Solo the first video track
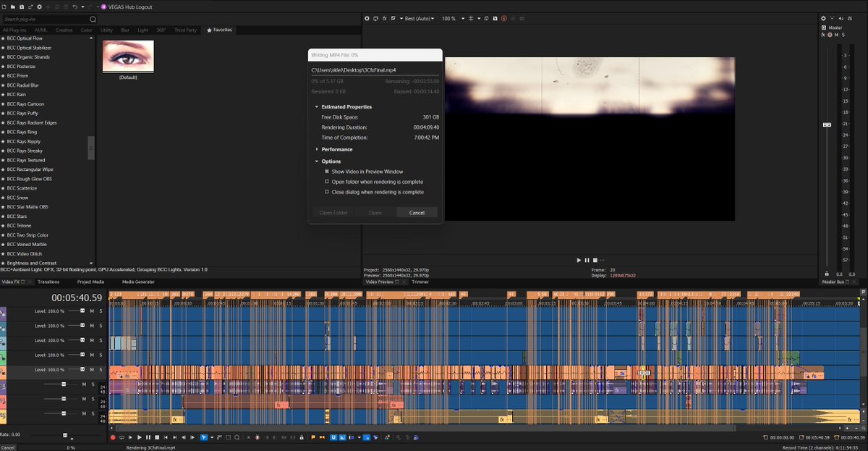Screen dimensions: 868x451 pos(101,311)
